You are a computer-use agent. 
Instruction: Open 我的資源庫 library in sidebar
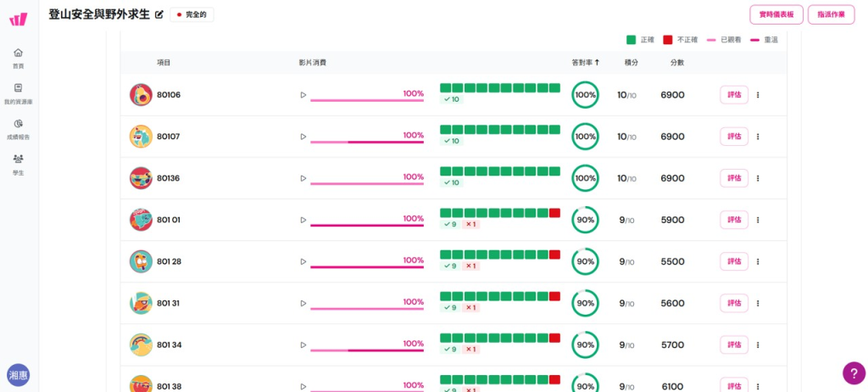coord(18,88)
